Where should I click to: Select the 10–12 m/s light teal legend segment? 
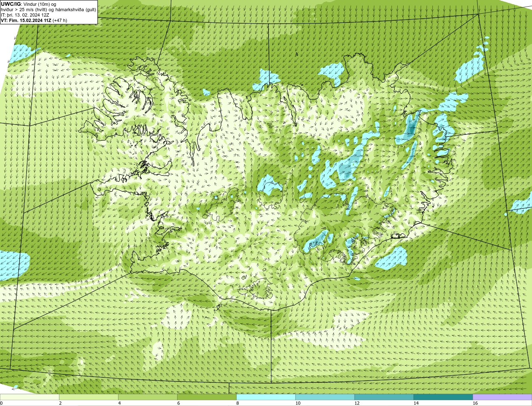(x=325, y=397)
